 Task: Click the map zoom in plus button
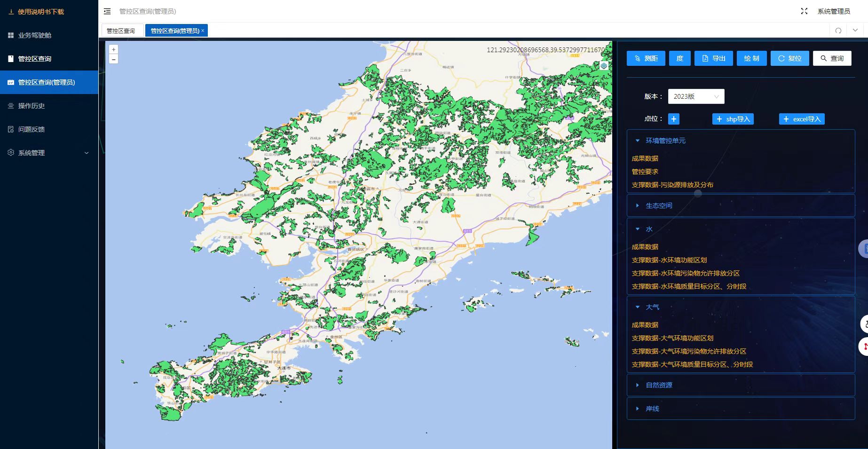pyautogui.click(x=113, y=49)
